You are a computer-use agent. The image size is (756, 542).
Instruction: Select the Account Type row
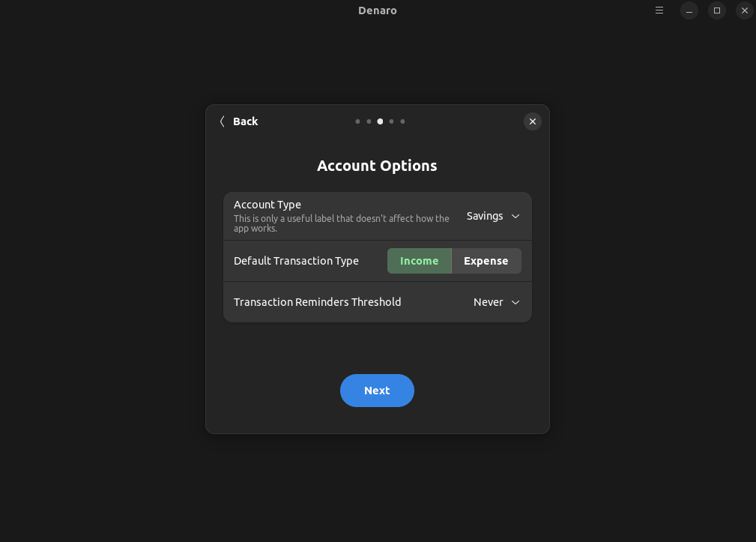click(x=378, y=216)
